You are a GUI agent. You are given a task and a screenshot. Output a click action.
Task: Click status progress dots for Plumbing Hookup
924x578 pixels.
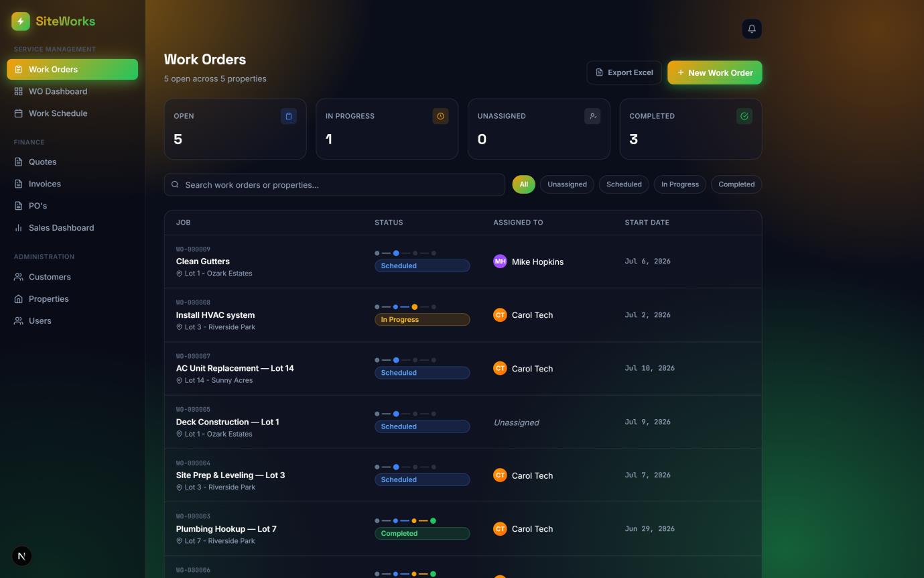point(405,521)
